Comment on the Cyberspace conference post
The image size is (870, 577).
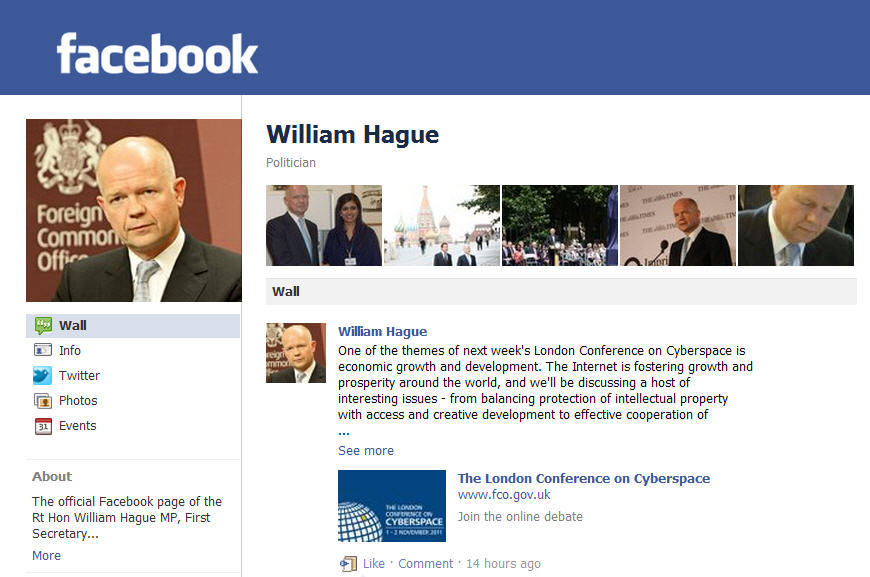pyautogui.click(x=425, y=564)
